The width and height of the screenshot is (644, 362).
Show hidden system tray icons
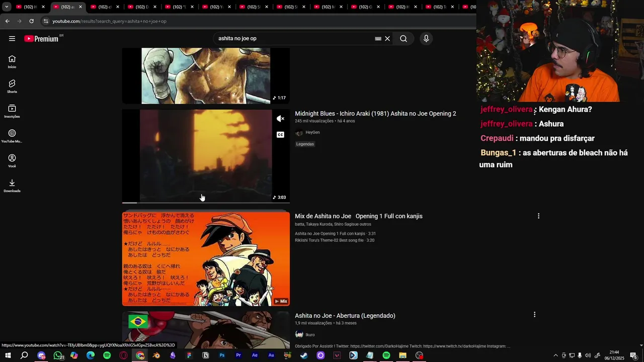pos(555,355)
